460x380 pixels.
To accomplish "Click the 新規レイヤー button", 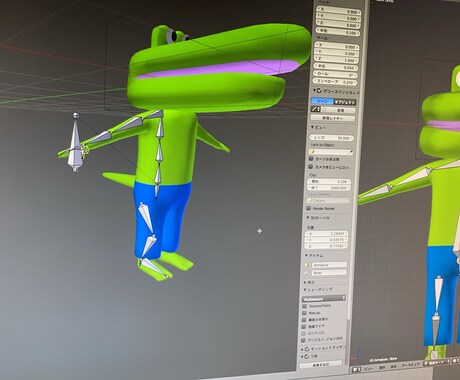I will 333,118.
